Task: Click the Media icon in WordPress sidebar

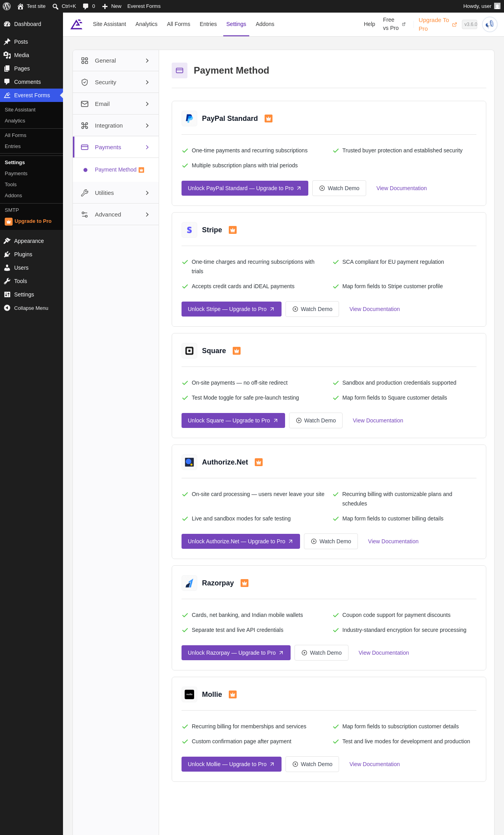Action: click(x=7, y=55)
